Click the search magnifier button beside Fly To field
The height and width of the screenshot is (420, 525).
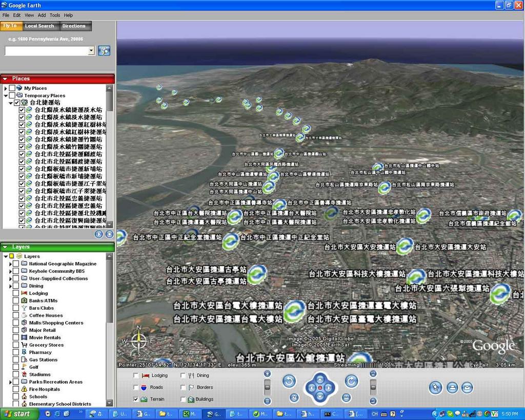point(104,51)
